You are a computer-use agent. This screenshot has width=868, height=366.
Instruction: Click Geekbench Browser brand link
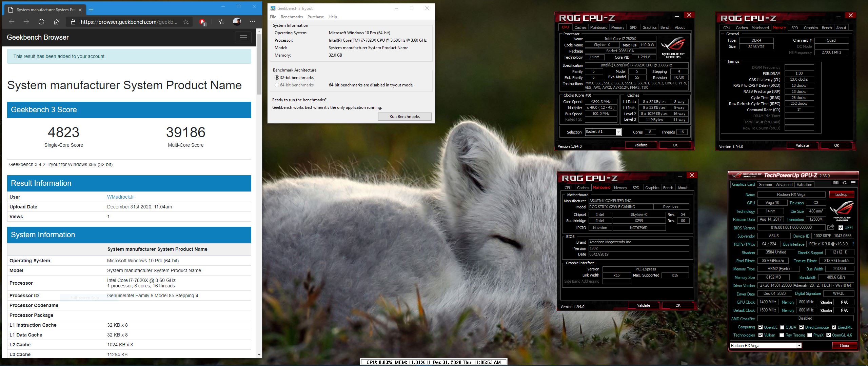click(x=38, y=37)
